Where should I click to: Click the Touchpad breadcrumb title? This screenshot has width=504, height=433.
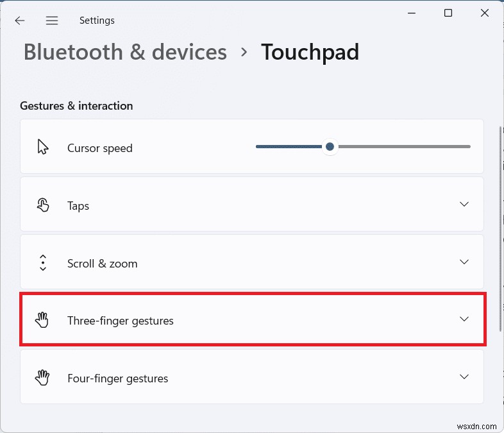point(310,52)
